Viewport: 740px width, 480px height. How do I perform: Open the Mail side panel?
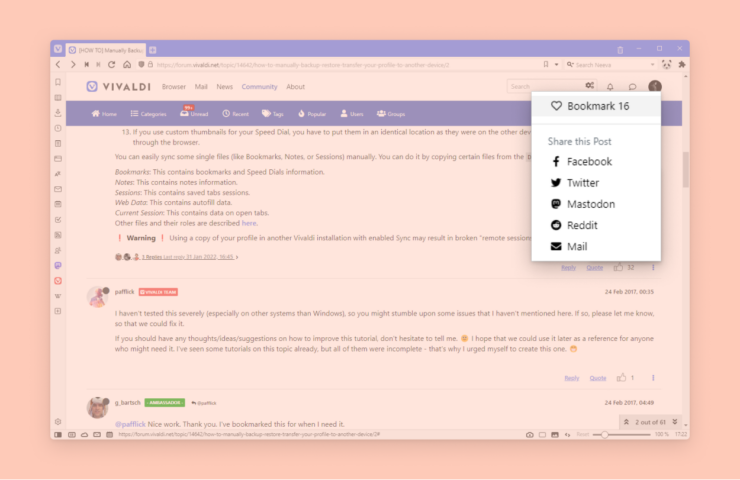click(x=58, y=189)
